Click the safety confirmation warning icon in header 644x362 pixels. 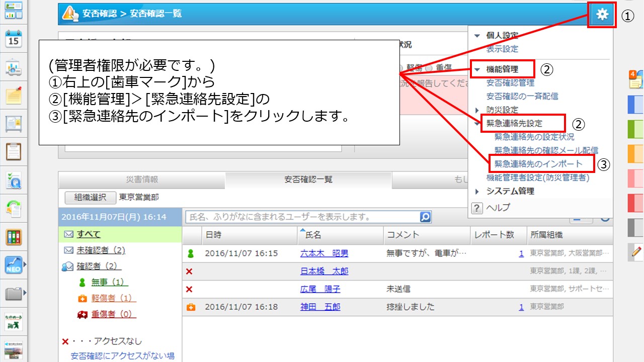70,14
